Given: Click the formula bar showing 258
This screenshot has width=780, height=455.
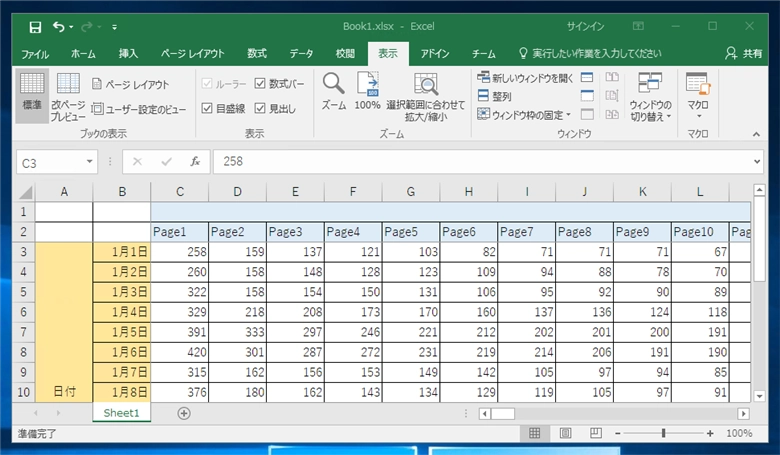Looking at the screenshot, I should tap(483, 162).
